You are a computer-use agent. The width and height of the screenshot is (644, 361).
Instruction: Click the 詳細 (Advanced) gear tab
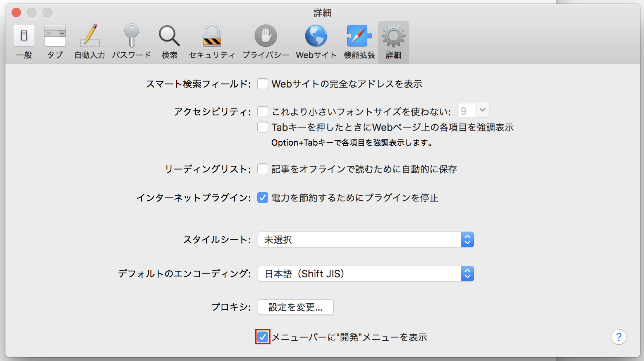coord(394,41)
